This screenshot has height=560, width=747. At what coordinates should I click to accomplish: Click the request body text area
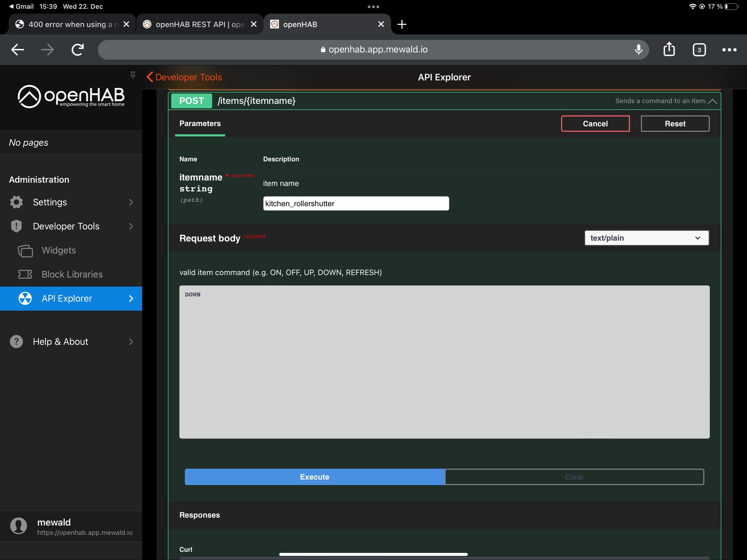[x=444, y=362]
